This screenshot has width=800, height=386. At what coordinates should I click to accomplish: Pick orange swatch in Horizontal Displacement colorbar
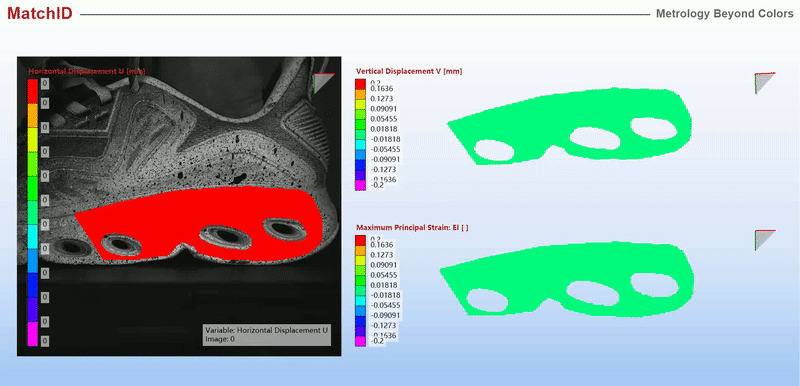tap(33, 115)
